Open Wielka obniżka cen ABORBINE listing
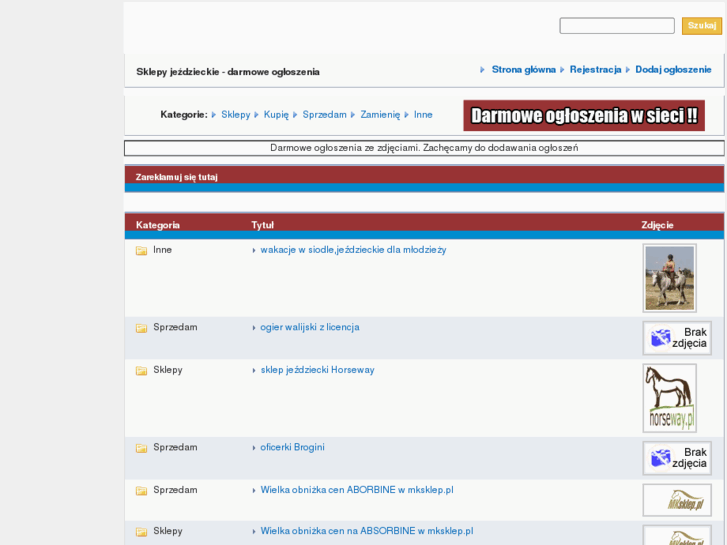The height and width of the screenshot is (545, 727). click(357, 490)
